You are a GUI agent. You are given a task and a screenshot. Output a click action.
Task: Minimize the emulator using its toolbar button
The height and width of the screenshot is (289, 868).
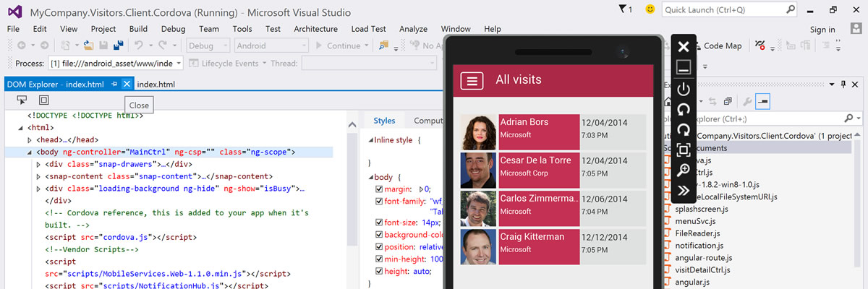click(683, 68)
